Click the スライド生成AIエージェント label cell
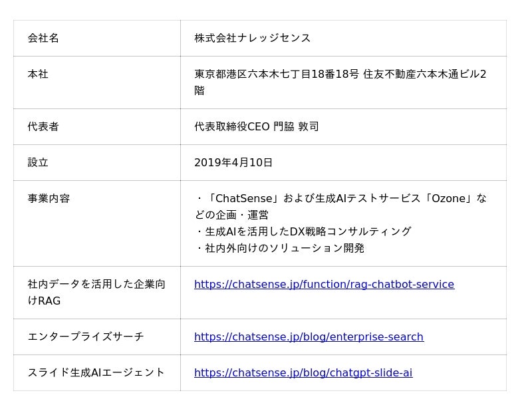This screenshot has width=532, height=411. tap(96, 373)
